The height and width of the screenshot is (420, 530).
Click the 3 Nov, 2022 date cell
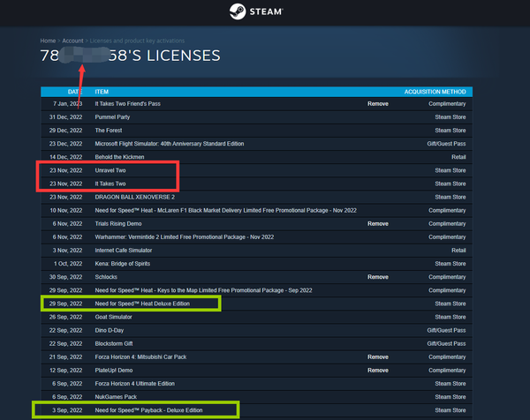pyautogui.click(x=67, y=251)
